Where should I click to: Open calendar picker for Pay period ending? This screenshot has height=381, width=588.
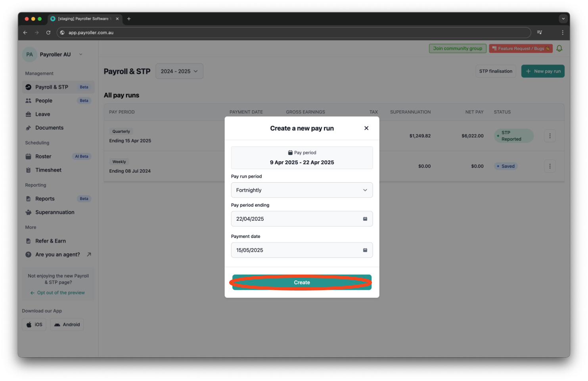(365, 219)
